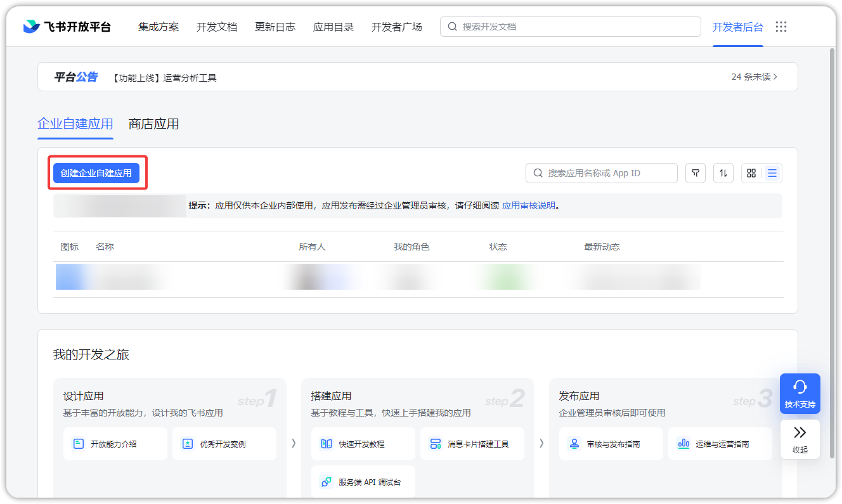
Task: Expand 24 条未读 announcements
Action: tap(755, 77)
